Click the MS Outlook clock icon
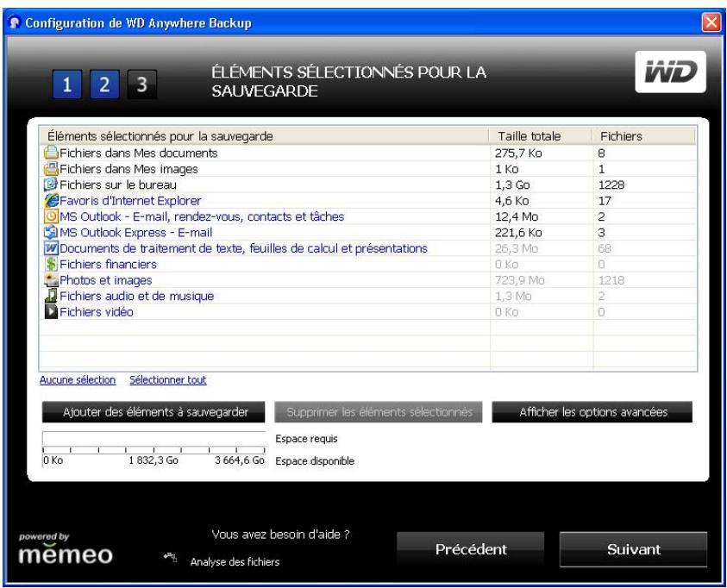Image resolution: width=727 pixels, height=588 pixels. coord(51,216)
